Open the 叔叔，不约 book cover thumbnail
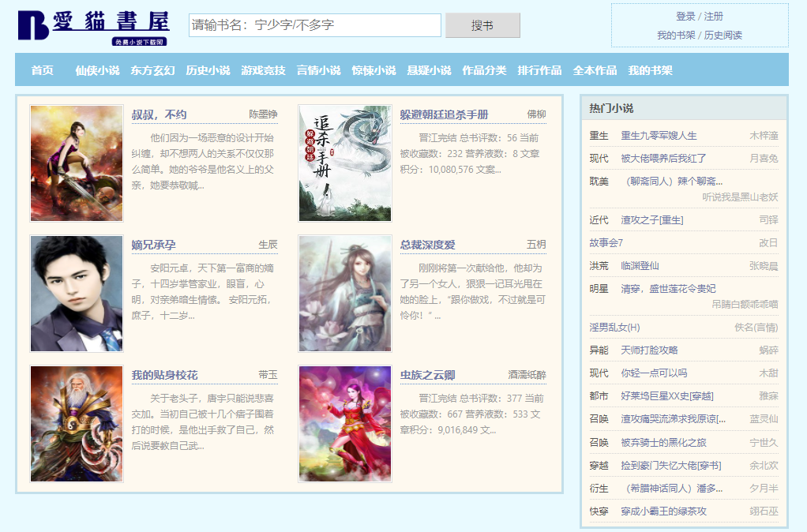This screenshot has width=807, height=532. tap(77, 163)
